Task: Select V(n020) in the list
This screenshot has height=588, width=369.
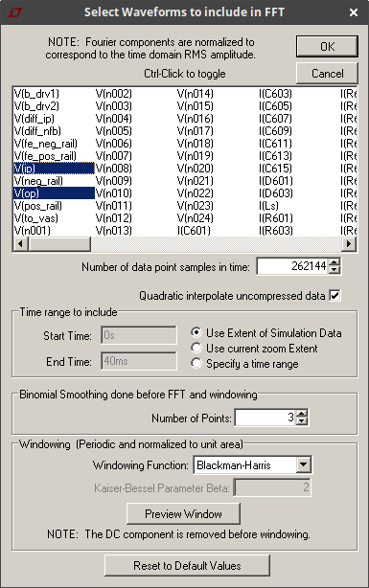Action: (x=196, y=169)
